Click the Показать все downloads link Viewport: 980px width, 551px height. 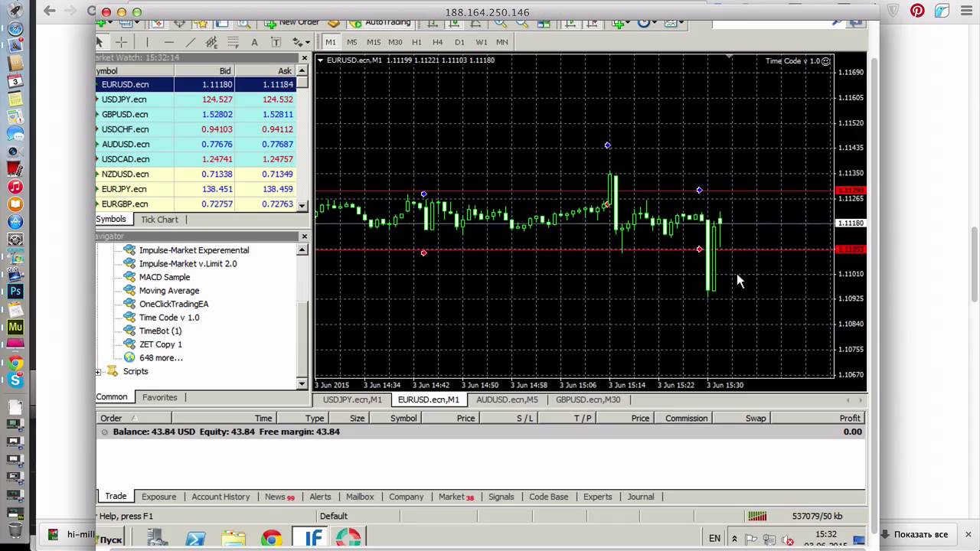(920, 534)
